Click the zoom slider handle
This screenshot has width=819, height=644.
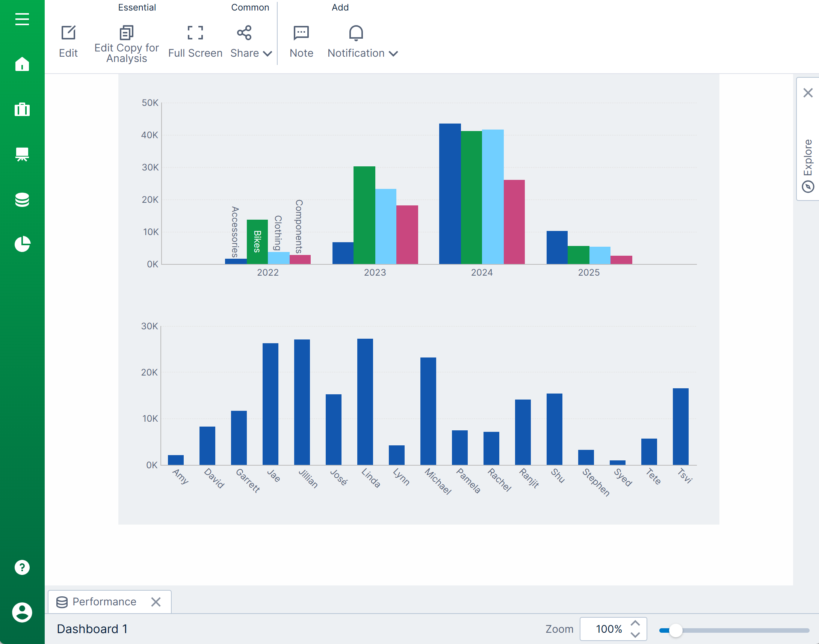coord(675,630)
